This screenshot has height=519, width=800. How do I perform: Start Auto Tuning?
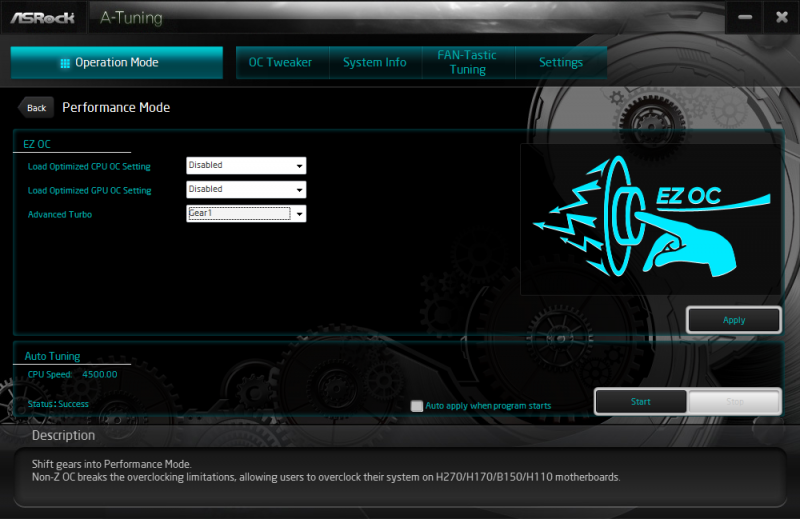point(641,402)
